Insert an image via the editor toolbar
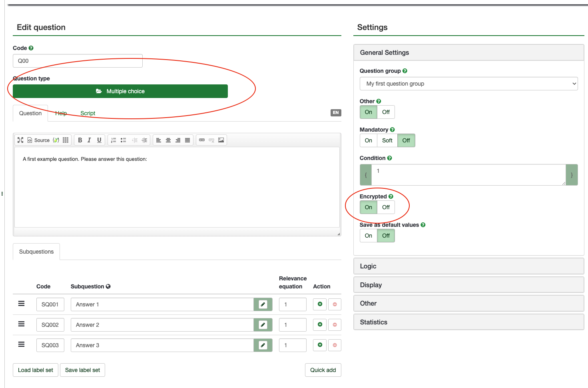Viewport: 588px width, 388px height. tap(221, 140)
